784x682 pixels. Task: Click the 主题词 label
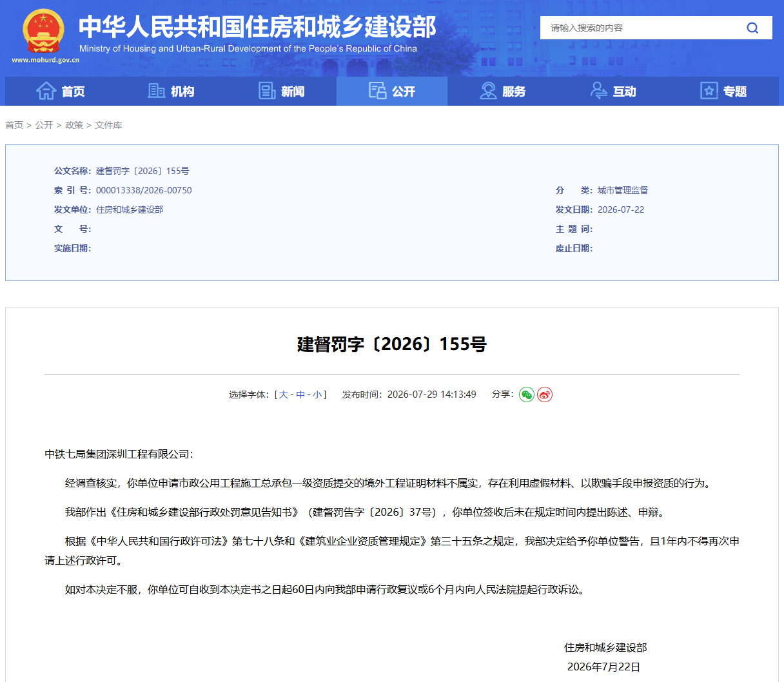click(x=574, y=229)
